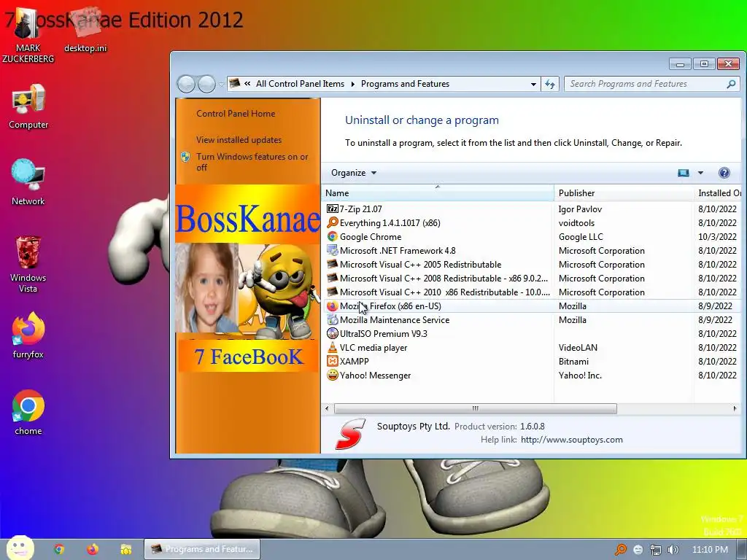Image resolution: width=747 pixels, height=560 pixels.
Task: Click Programs and Features breadcrumb
Action: [405, 84]
